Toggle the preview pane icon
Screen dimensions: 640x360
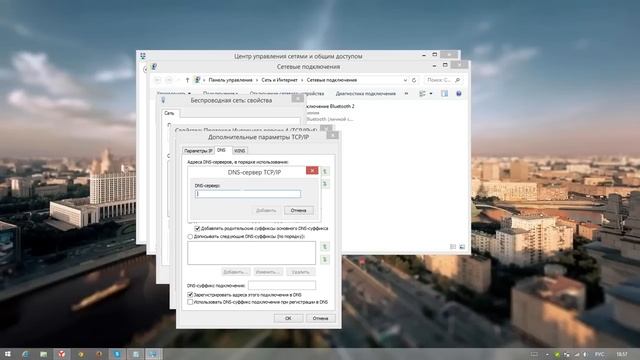pyautogui.click(x=444, y=93)
